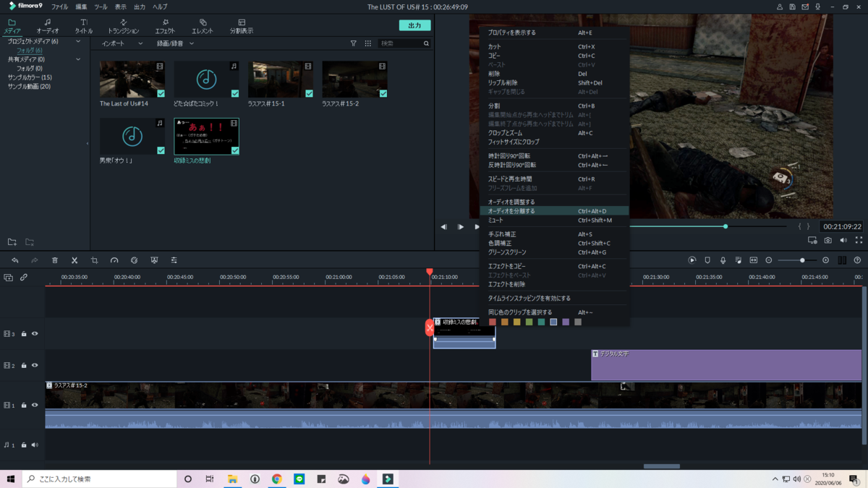This screenshot has width=868, height=488.
Task: Switch media library to grid view icon
Action: point(367,43)
